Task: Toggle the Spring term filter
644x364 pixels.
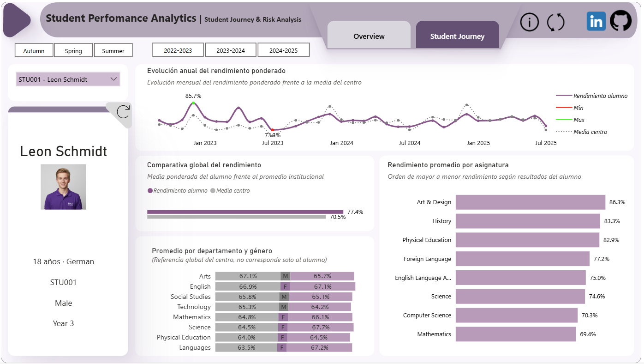Action: point(73,50)
